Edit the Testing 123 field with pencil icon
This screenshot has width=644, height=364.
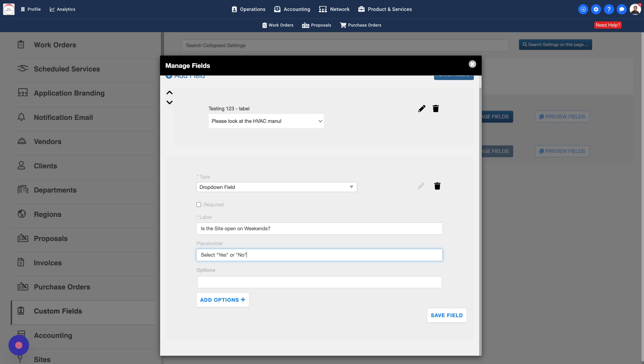click(x=422, y=109)
